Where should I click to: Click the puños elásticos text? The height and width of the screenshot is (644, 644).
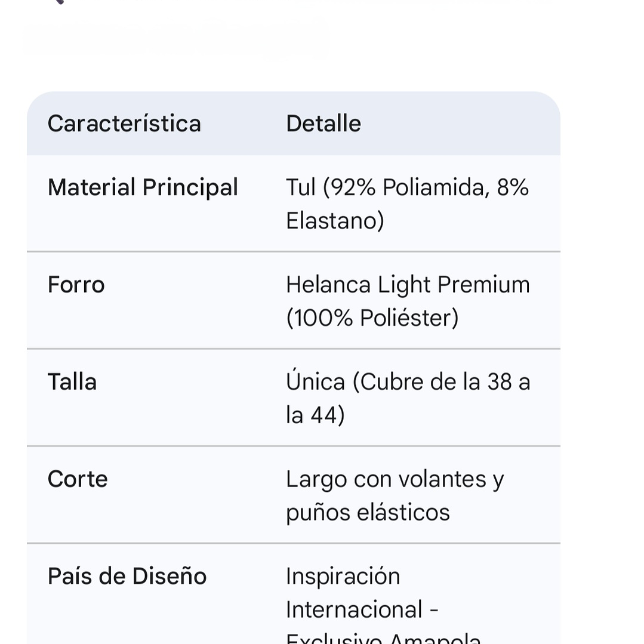[x=368, y=513]
